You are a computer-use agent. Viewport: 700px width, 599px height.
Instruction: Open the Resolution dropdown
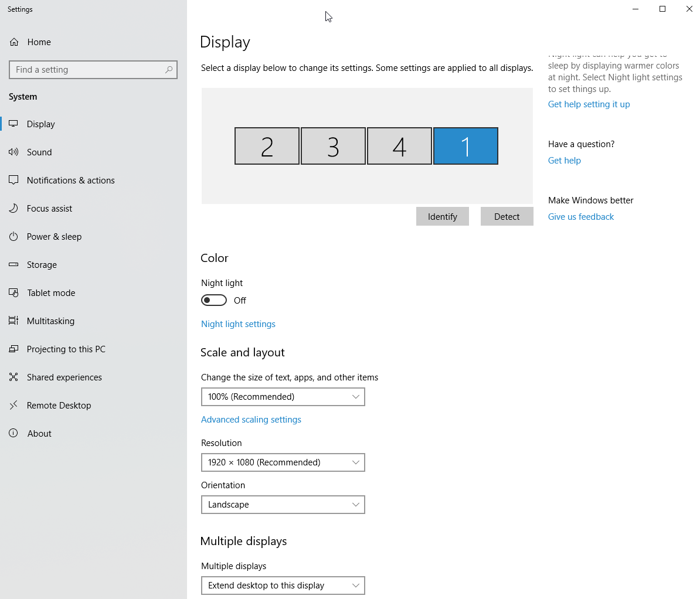(283, 462)
